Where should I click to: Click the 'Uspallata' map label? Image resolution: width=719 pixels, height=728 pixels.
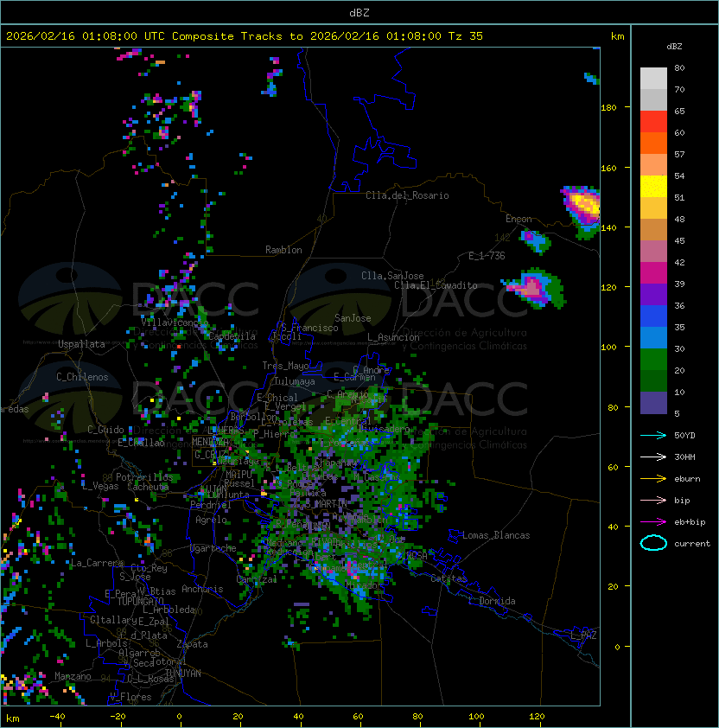[x=81, y=344]
